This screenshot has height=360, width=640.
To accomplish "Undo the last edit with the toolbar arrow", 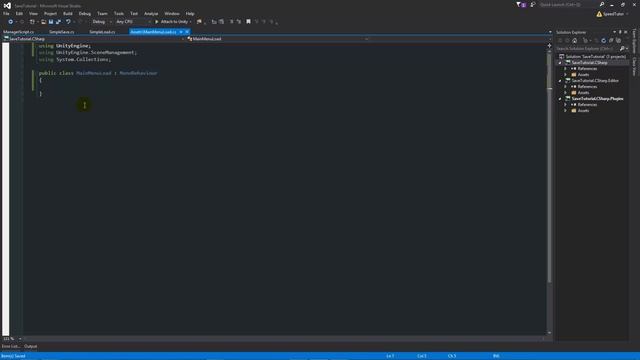I will tap(68, 22).
